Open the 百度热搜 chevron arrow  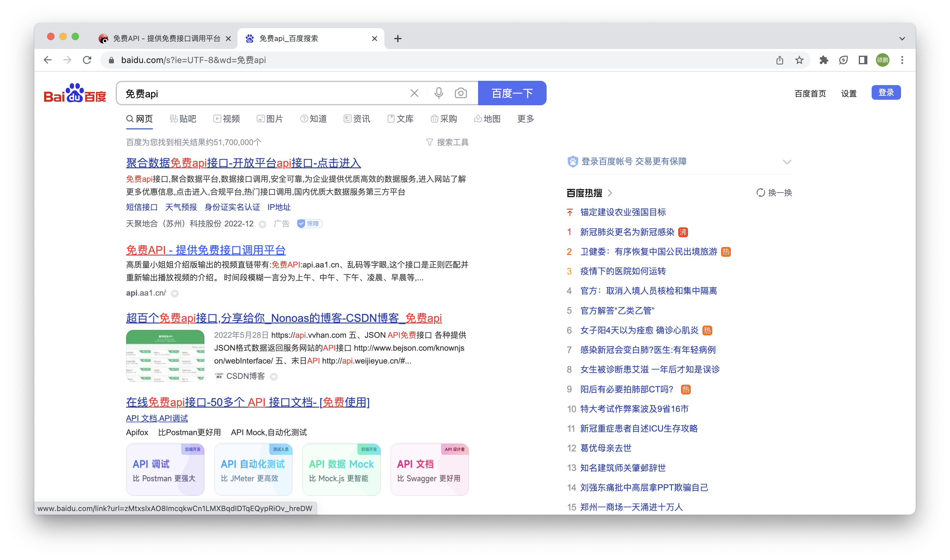[610, 193]
